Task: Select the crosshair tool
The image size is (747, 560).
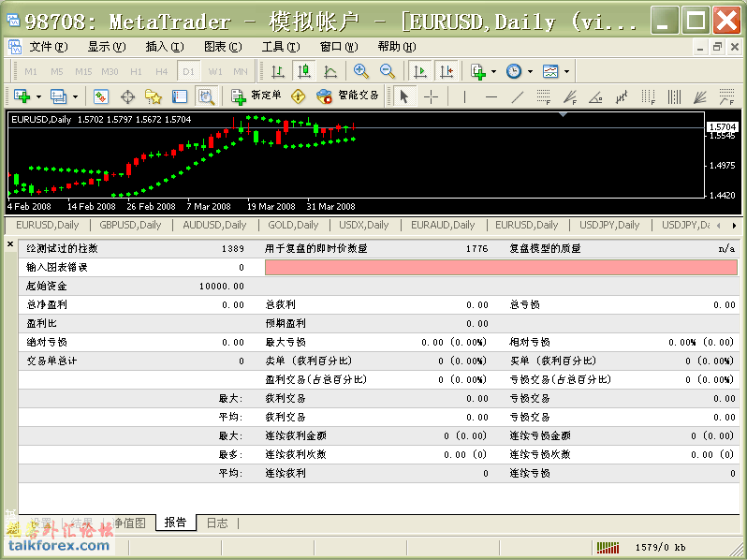Action: click(x=431, y=96)
